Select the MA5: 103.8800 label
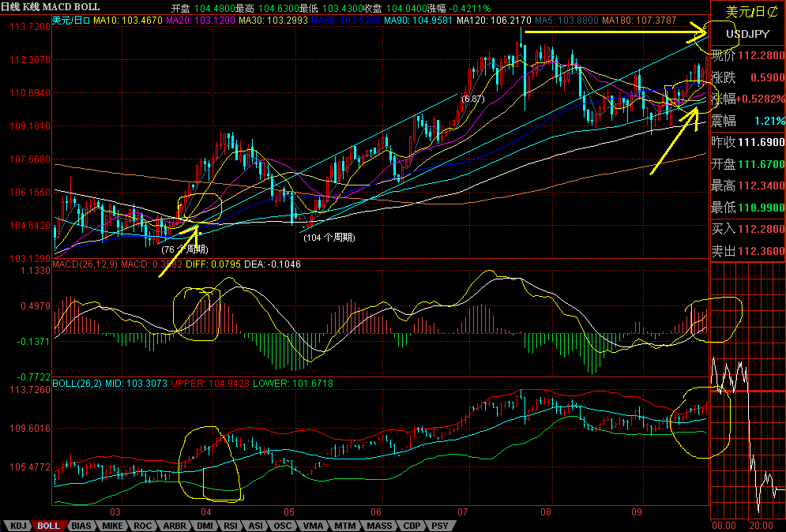The height and width of the screenshot is (532, 786). (566, 21)
